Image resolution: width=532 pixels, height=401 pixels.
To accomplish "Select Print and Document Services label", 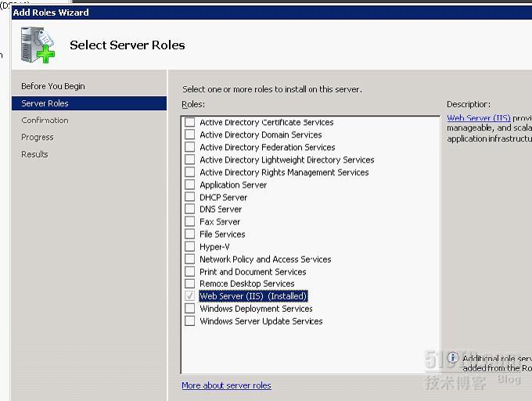I will (x=253, y=271).
